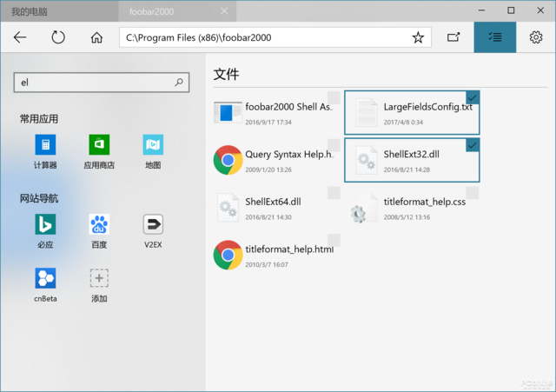Click the date 2008/5/12 13:16
Viewport: 556px width, 392px height.
(407, 217)
